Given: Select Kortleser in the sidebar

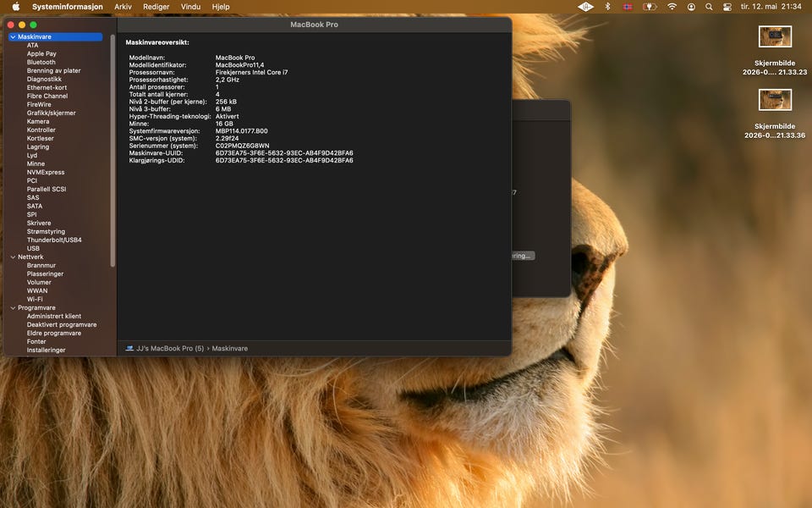Looking at the screenshot, I should tap(40, 138).
